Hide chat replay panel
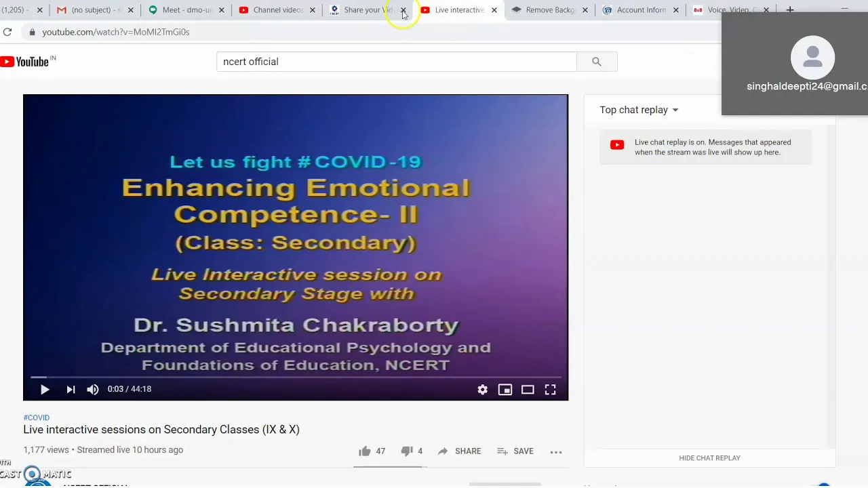The height and width of the screenshot is (488, 868). coord(709,458)
